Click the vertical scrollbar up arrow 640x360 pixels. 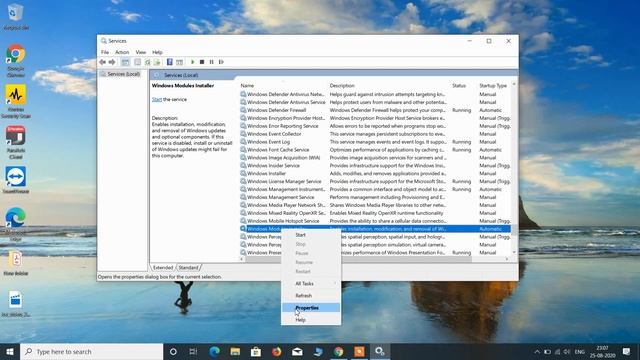coord(514,84)
